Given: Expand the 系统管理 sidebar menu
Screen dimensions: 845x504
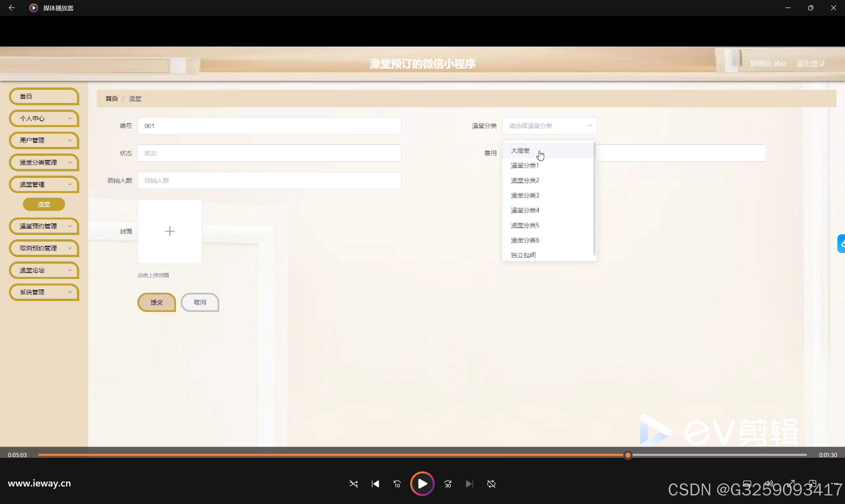Looking at the screenshot, I should tap(44, 292).
